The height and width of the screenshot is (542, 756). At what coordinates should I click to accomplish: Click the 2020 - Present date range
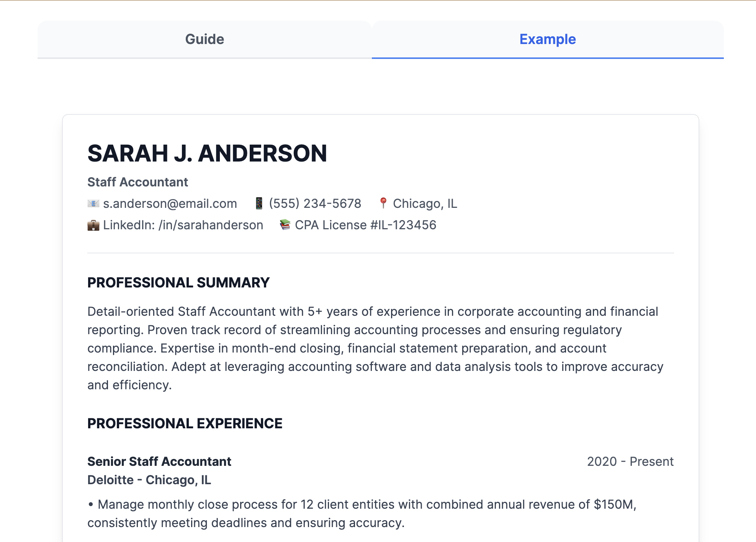tap(630, 462)
